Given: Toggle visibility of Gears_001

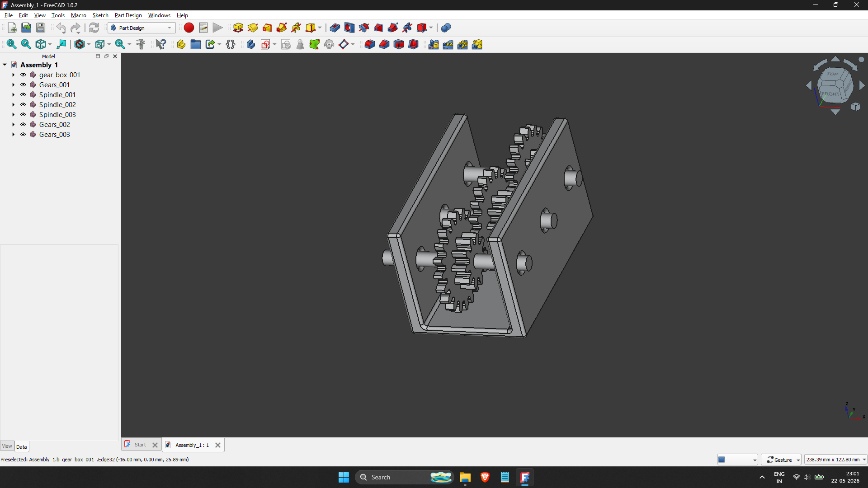Looking at the screenshot, I should point(23,85).
